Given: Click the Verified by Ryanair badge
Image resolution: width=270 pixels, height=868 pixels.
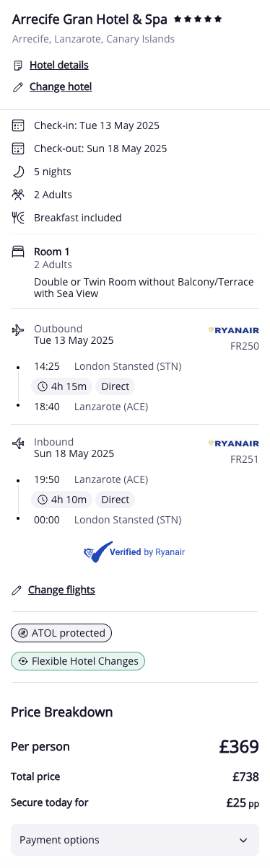Looking at the screenshot, I should pos(135,552).
